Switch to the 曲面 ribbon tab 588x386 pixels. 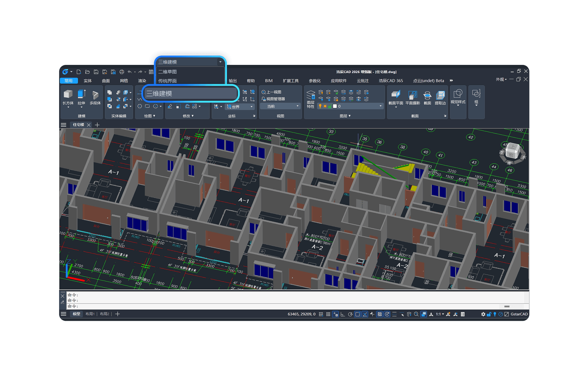pyautogui.click(x=106, y=81)
